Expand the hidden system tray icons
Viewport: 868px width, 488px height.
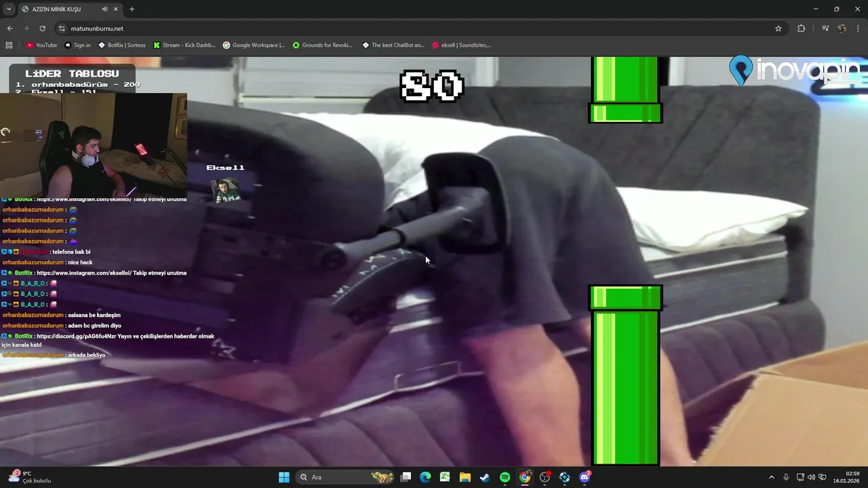pos(771,477)
